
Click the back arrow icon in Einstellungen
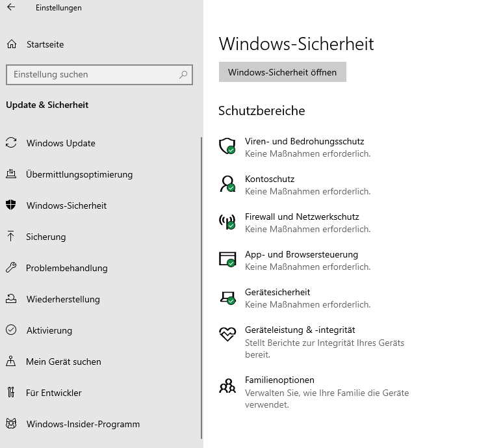11,7
